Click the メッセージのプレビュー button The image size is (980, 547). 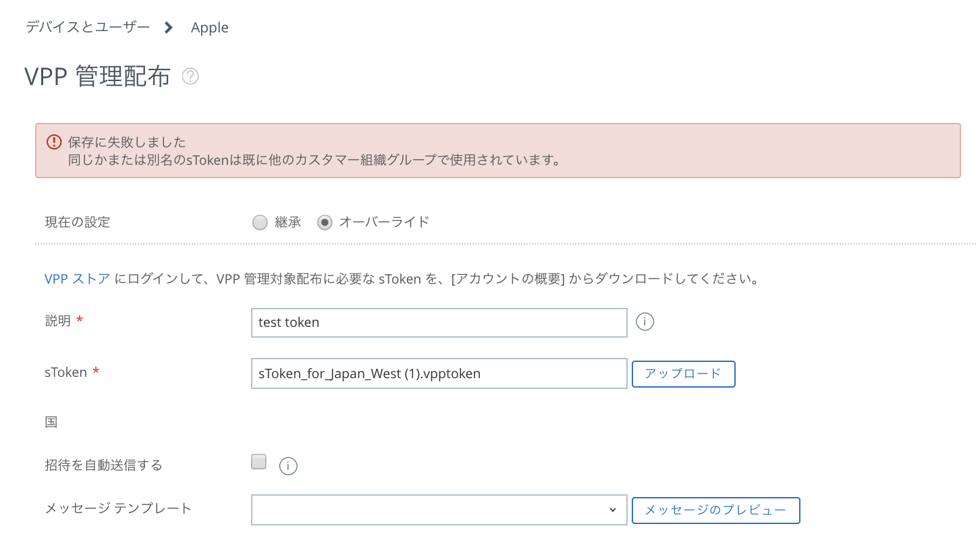pyautogui.click(x=715, y=510)
